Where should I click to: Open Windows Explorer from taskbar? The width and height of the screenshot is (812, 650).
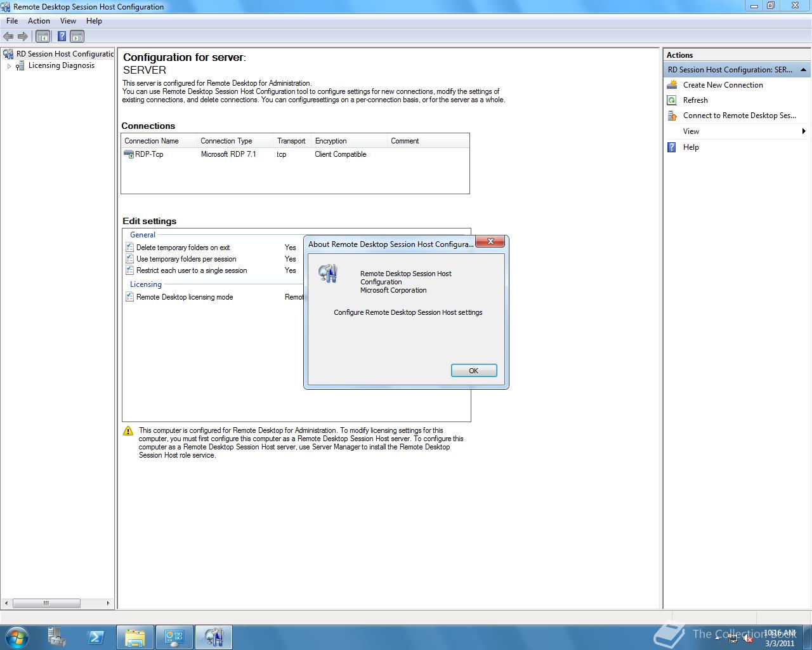[x=134, y=637]
